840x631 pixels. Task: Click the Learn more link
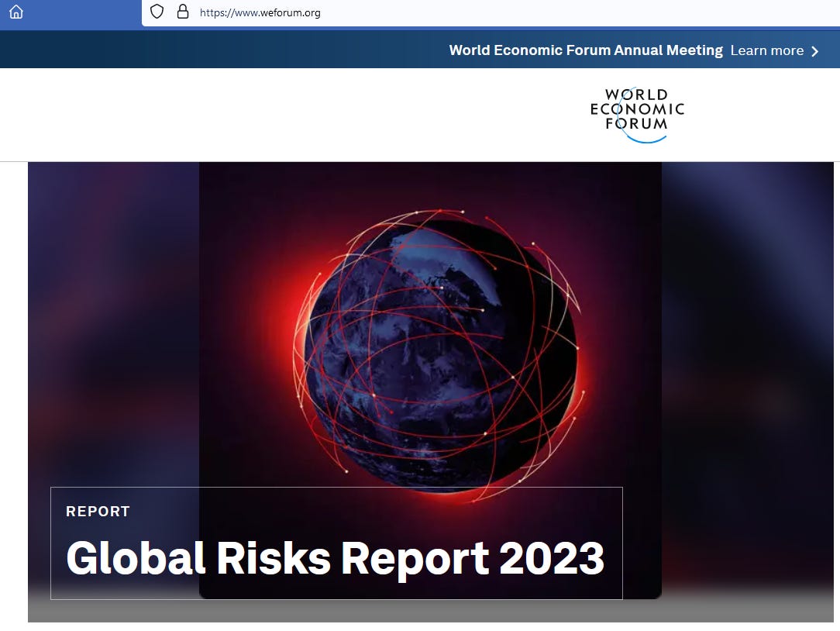click(x=766, y=50)
